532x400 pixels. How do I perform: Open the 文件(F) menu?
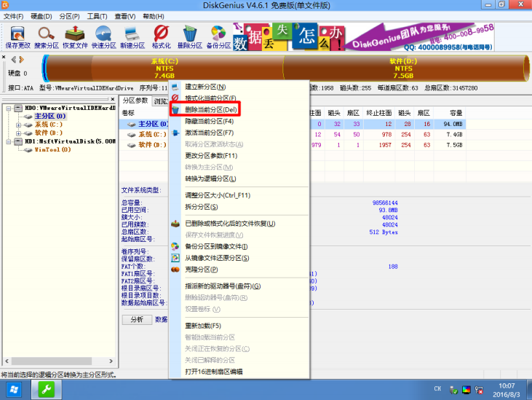[13, 16]
